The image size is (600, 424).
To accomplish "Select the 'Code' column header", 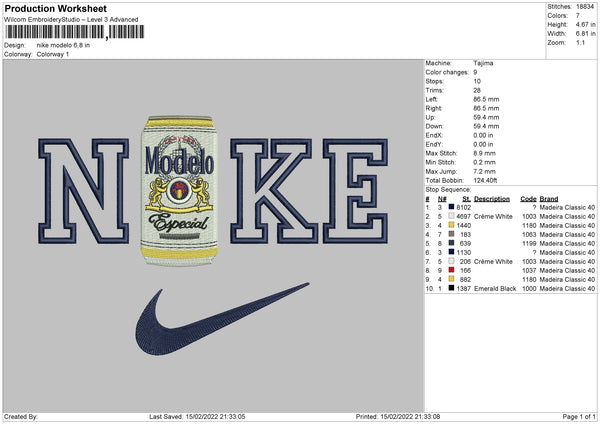I will pyautogui.click(x=528, y=199).
